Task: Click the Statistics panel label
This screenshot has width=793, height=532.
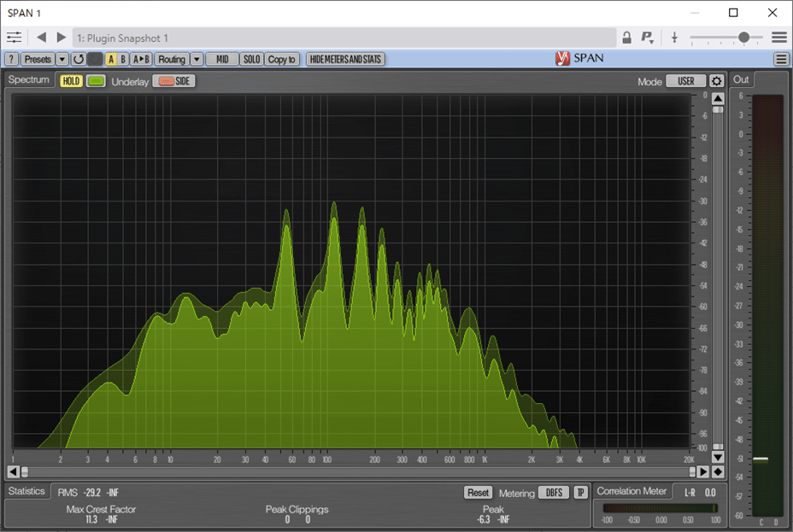Action: pyautogui.click(x=26, y=491)
